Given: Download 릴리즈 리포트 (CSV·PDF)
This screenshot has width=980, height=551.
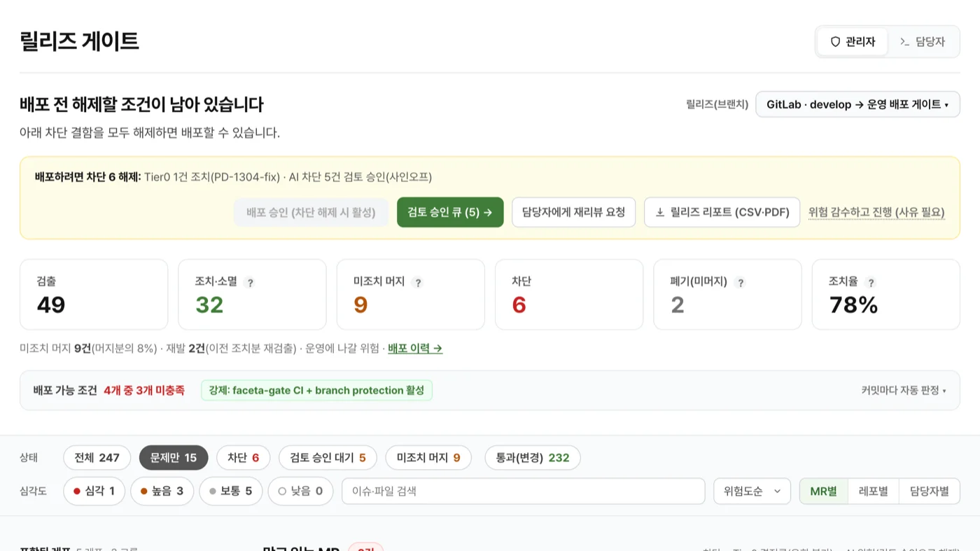Looking at the screenshot, I should [722, 212].
